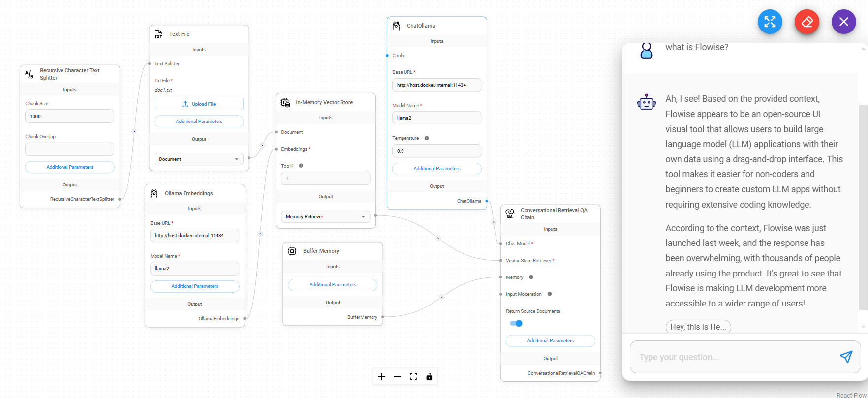Open the Memory Retriever output dropdown
The image size is (868, 398).
click(325, 217)
